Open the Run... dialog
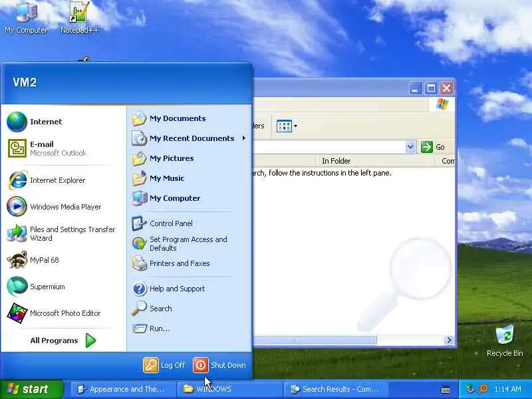The height and width of the screenshot is (399, 532). [x=189, y=329]
